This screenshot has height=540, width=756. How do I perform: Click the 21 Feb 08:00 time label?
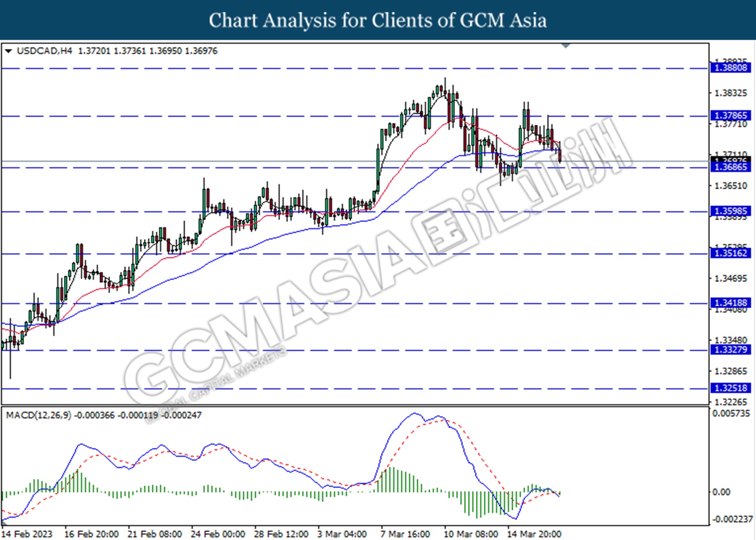point(155,534)
